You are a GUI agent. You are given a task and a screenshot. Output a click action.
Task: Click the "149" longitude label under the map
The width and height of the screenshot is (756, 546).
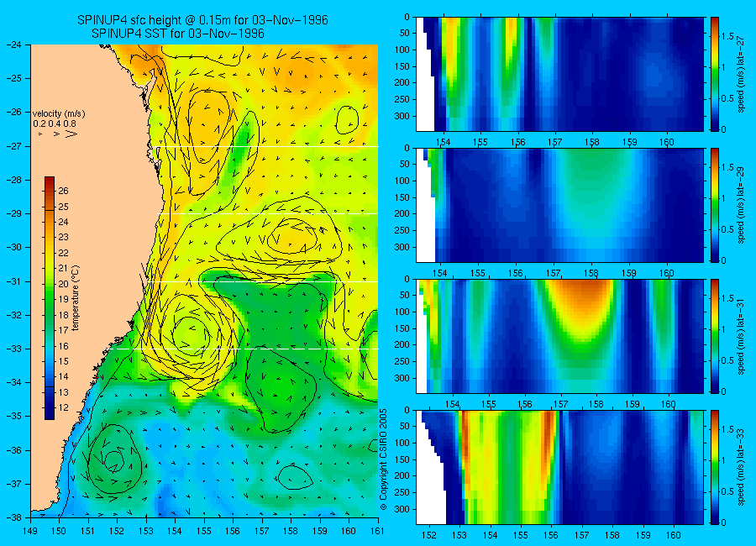coord(30,531)
